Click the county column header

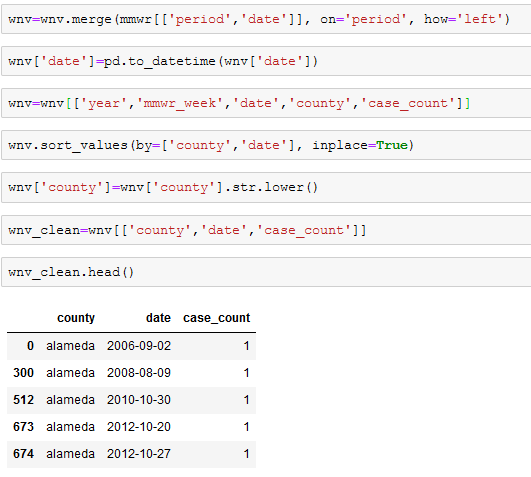pyautogui.click(x=76, y=318)
